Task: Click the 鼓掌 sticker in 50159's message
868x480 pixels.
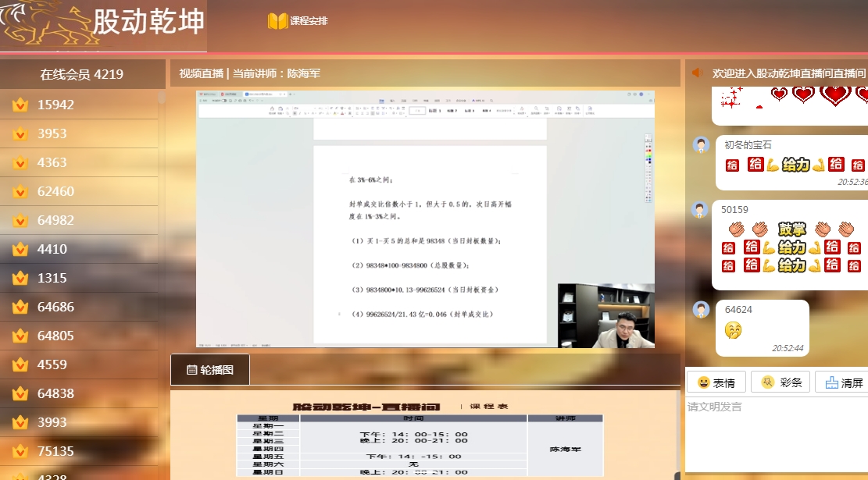Action: pos(791,229)
